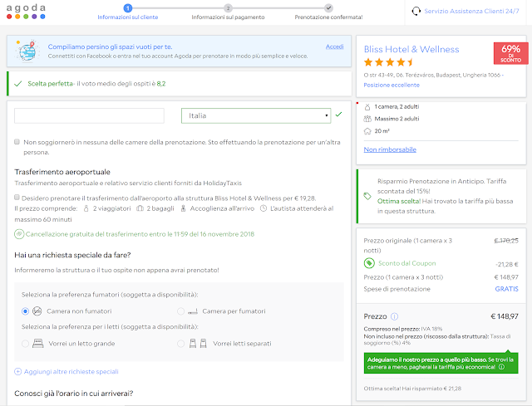Viewport: 532px width, 406px height.
Task: Click the guest icon beside 1 camera, 2 adulti
Action: pos(367,107)
